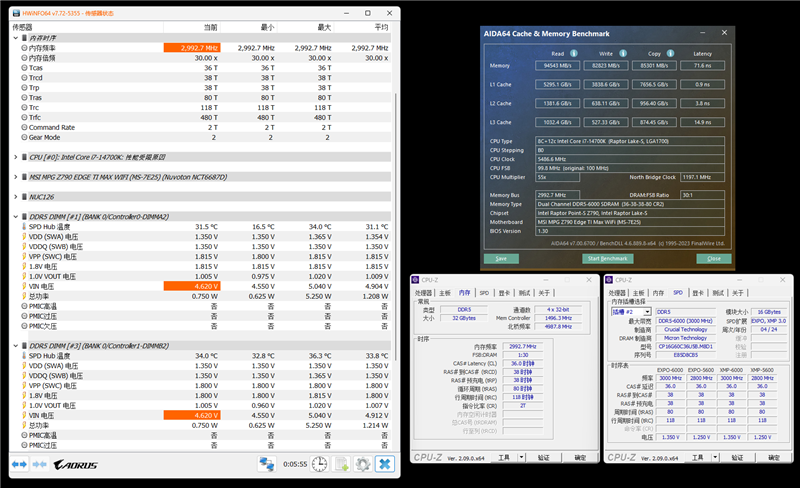Click 验证 button in left CPU-Z
The image size is (800, 488).
pos(543,457)
